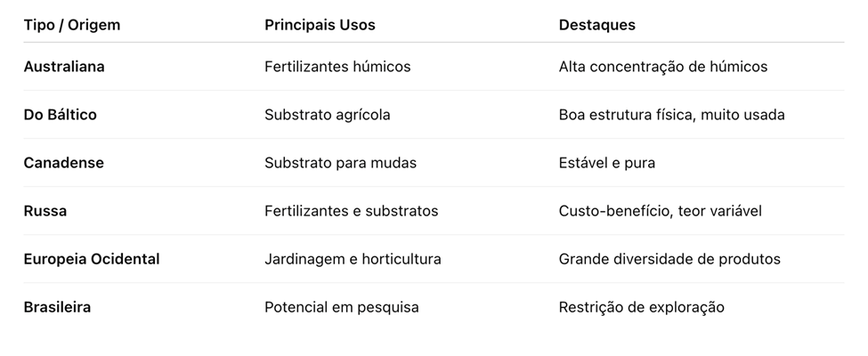
Task: Select the 'Potencial em pesquisa' cell
Action: (341, 307)
